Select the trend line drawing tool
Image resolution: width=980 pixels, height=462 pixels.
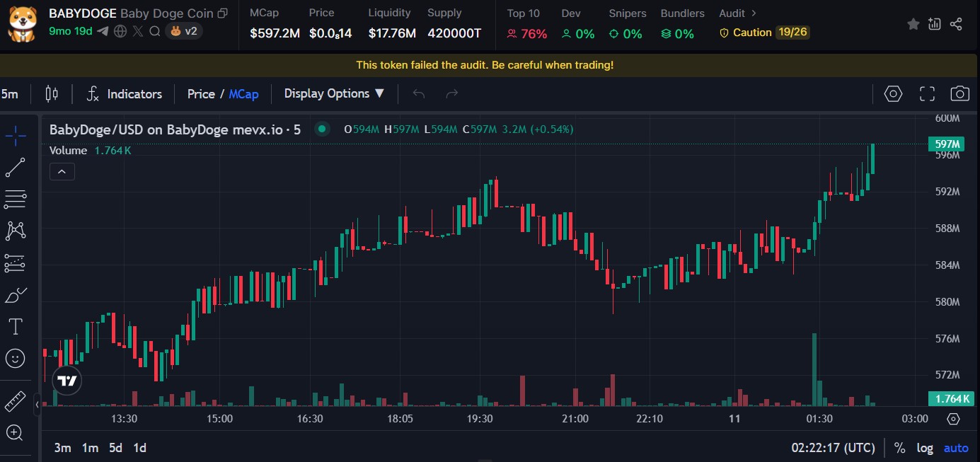point(15,168)
